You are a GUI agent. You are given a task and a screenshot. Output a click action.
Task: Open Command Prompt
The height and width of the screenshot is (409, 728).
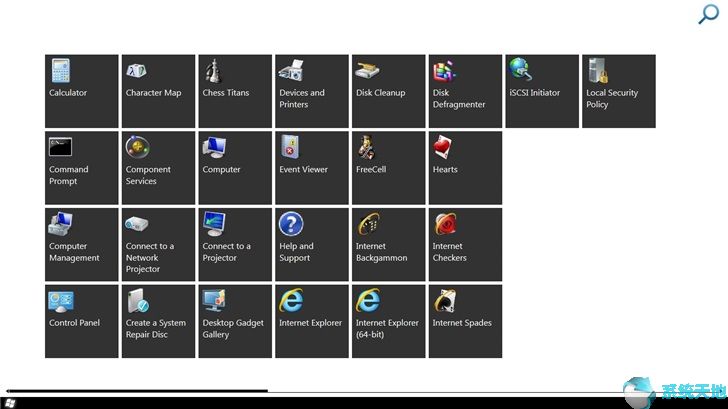point(82,168)
